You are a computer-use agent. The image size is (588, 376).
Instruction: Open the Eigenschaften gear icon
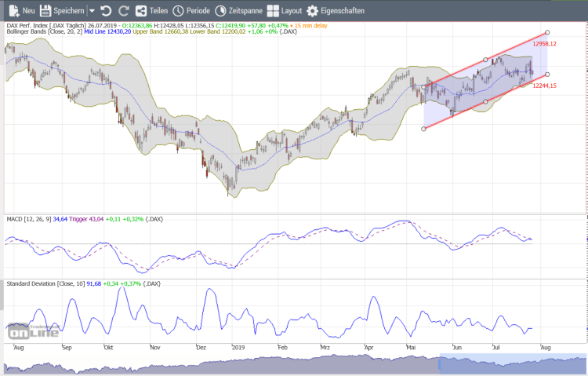312,11
